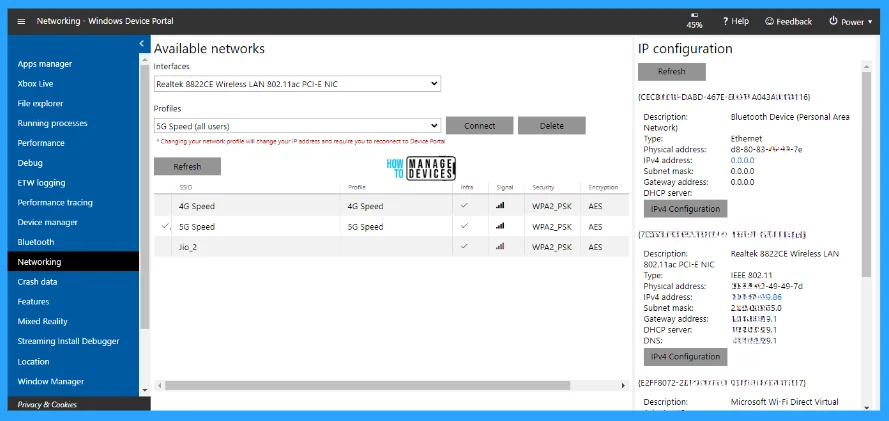Select Bluetooth in the sidebar
The width and height of the screenshot is (889, 421).
36,242
